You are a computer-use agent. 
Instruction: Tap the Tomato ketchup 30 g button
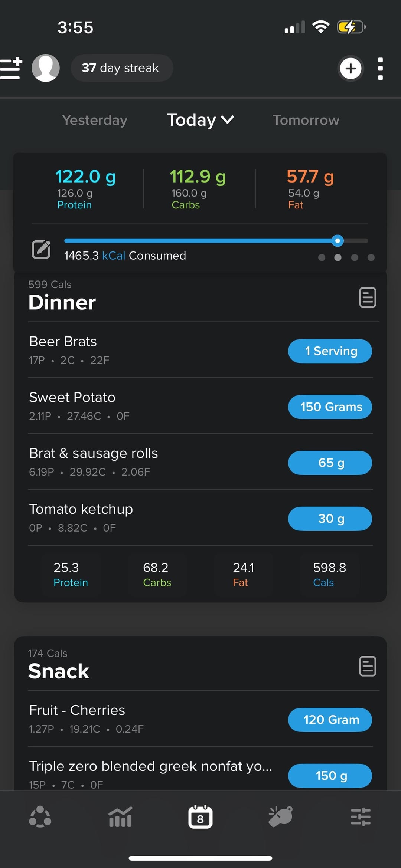point(330,519)
